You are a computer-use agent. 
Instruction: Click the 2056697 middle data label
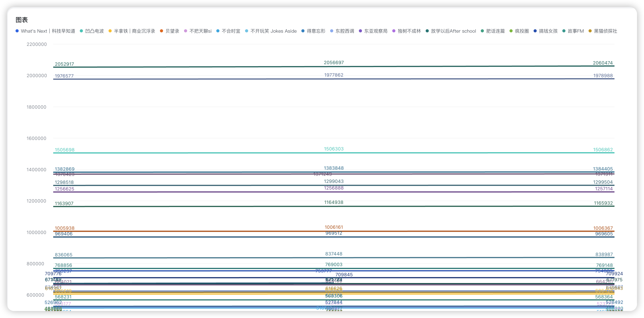click(x=334, y=63)
